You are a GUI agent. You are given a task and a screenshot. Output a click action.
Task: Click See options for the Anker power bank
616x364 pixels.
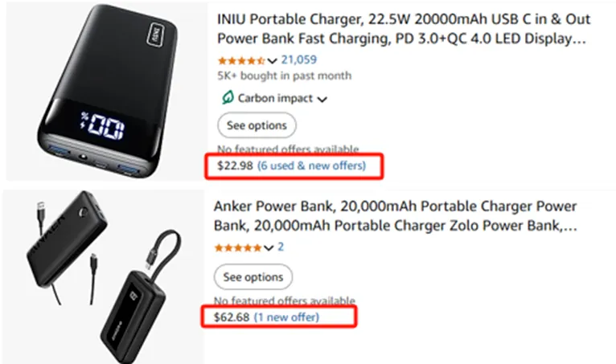pyautogui.click(x=253, y=277)
